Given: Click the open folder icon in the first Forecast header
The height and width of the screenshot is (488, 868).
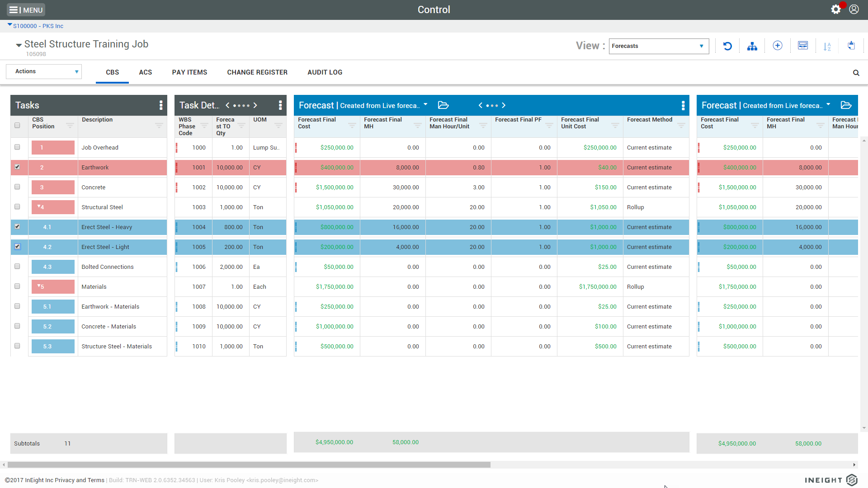Looking at the screenshot, I should click(443, 105).
